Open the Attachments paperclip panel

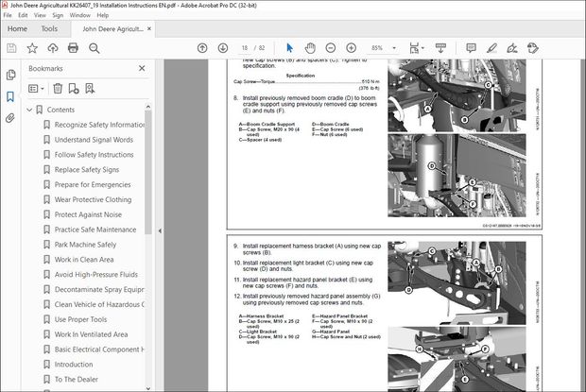click(10, 118)
